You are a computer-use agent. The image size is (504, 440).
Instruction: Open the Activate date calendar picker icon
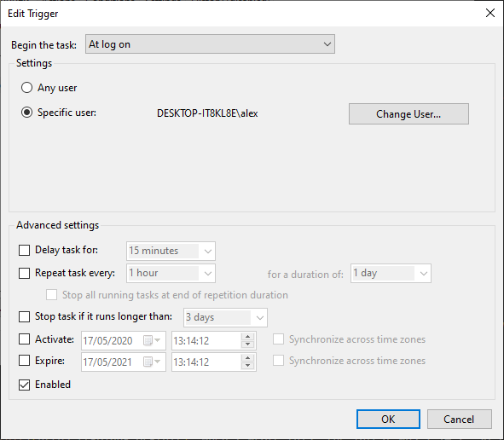(x=152, y=340)
